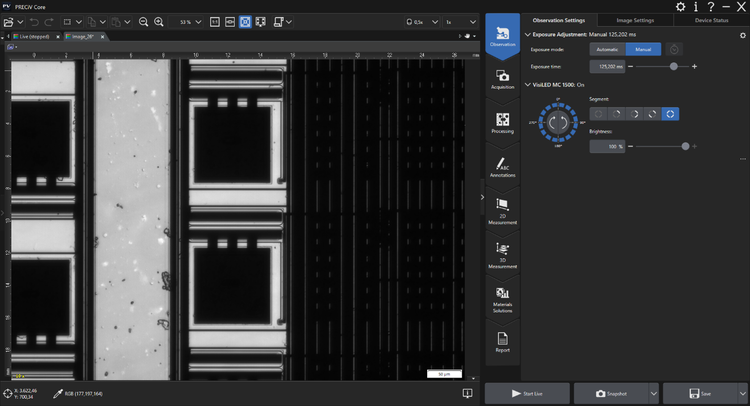
Task: Collapse the VisiLED MC 1500 section
Action: [x=527, y=84]
